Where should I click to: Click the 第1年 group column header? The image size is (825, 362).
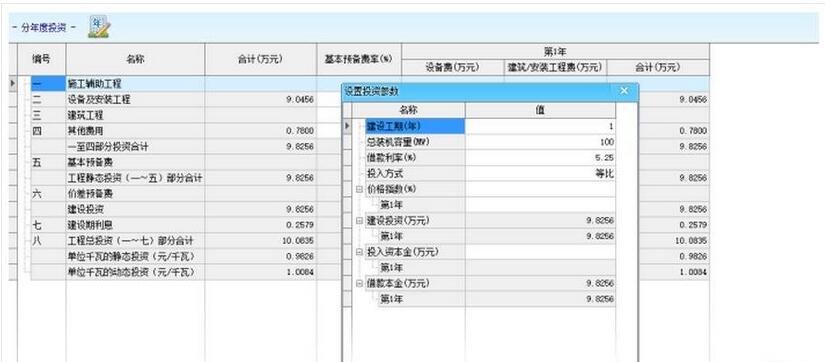(555, 52)
